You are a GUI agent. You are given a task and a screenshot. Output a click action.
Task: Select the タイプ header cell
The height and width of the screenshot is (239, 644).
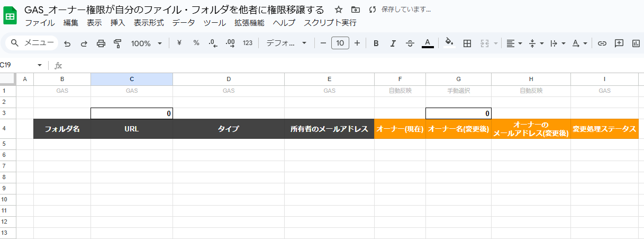tap(229, 129)
